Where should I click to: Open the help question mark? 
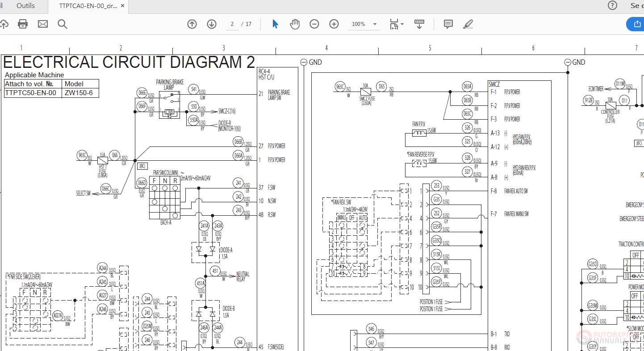click(611, 6)
